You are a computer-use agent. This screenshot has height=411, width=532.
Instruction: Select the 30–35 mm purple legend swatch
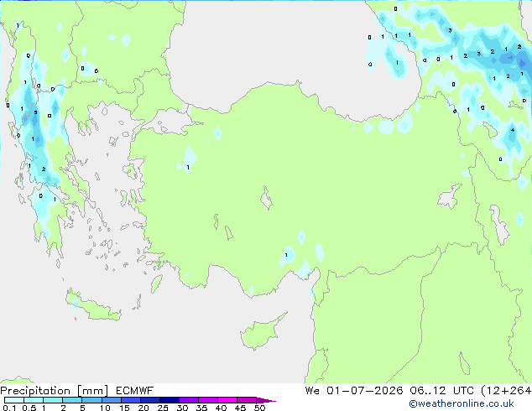pyautogui.click(x=189, y=400)
